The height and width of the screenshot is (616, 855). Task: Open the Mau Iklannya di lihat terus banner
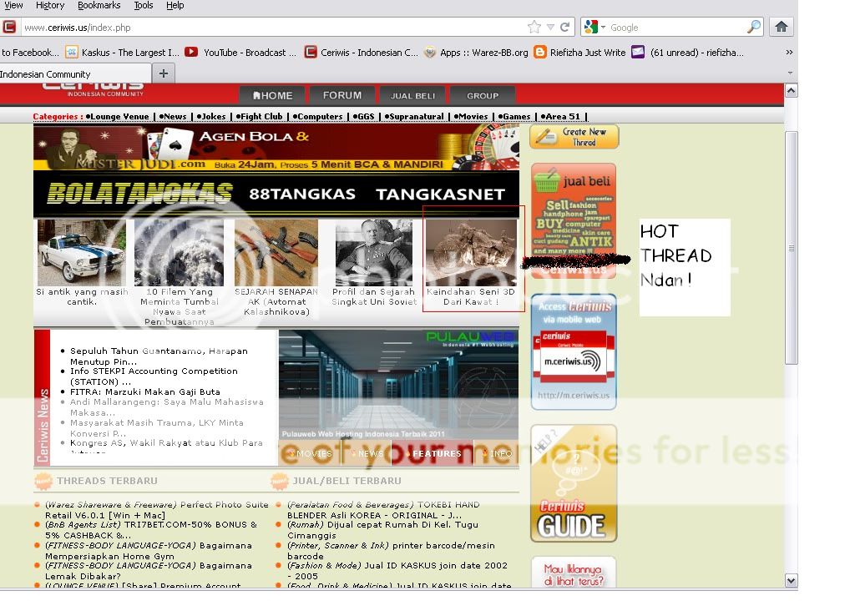tap(574, 573)
